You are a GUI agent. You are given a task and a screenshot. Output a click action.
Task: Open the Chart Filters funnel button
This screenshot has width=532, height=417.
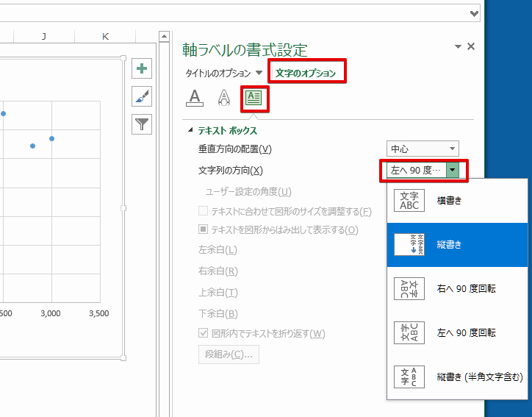click(142, 124)
